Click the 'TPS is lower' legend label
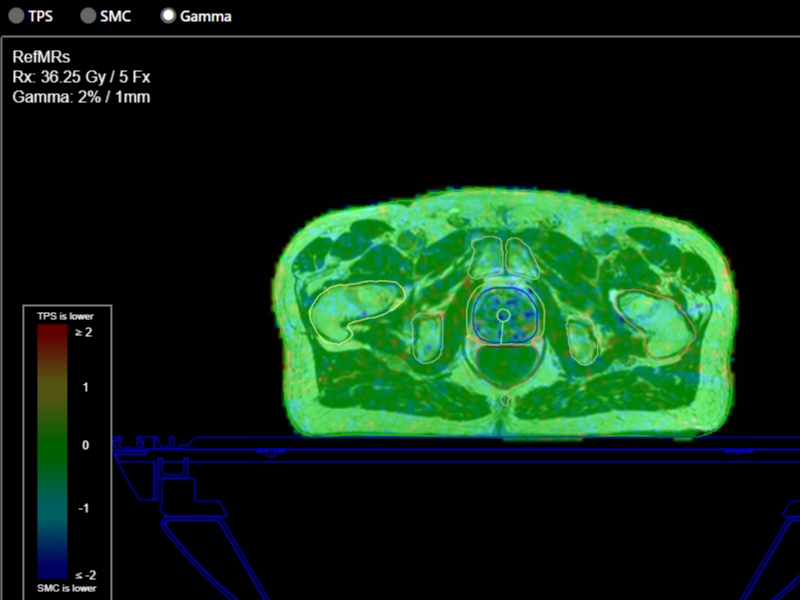This screenshot has height=600, width=800. click(x=65, y=316)
